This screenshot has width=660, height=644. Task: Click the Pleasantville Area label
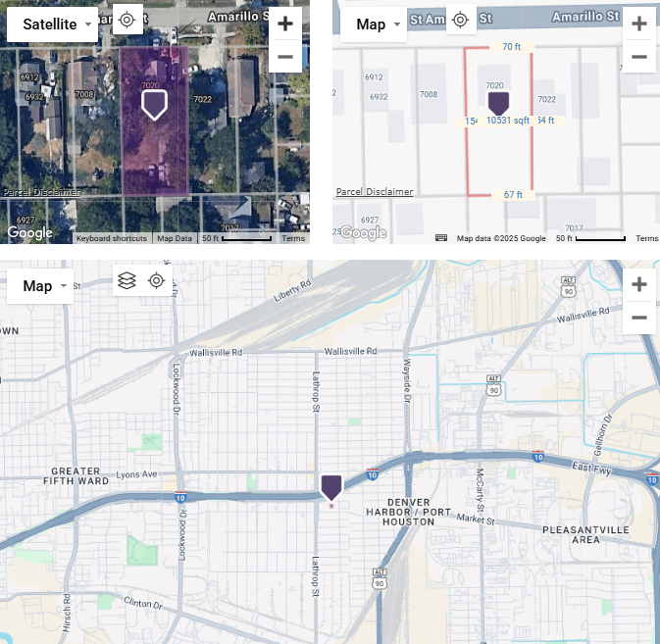[585, 534]
